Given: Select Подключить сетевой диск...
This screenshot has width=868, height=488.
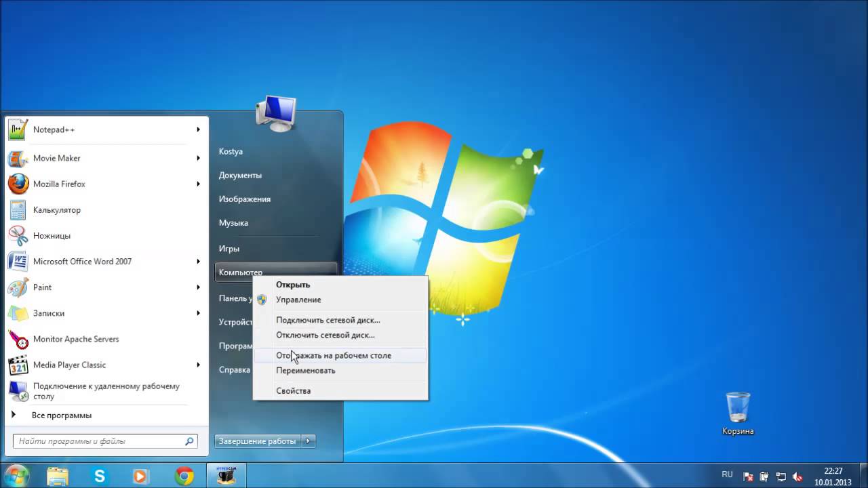Looking at the screenshot, I should coord(340,320).
